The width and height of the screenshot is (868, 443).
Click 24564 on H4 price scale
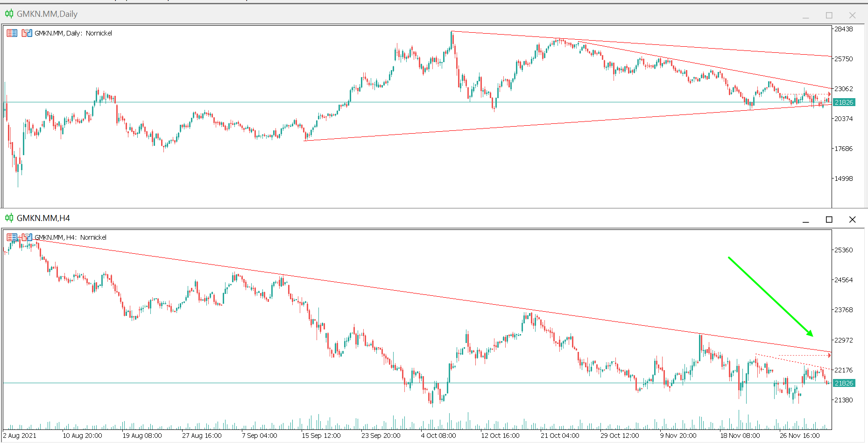coord(844,280)
